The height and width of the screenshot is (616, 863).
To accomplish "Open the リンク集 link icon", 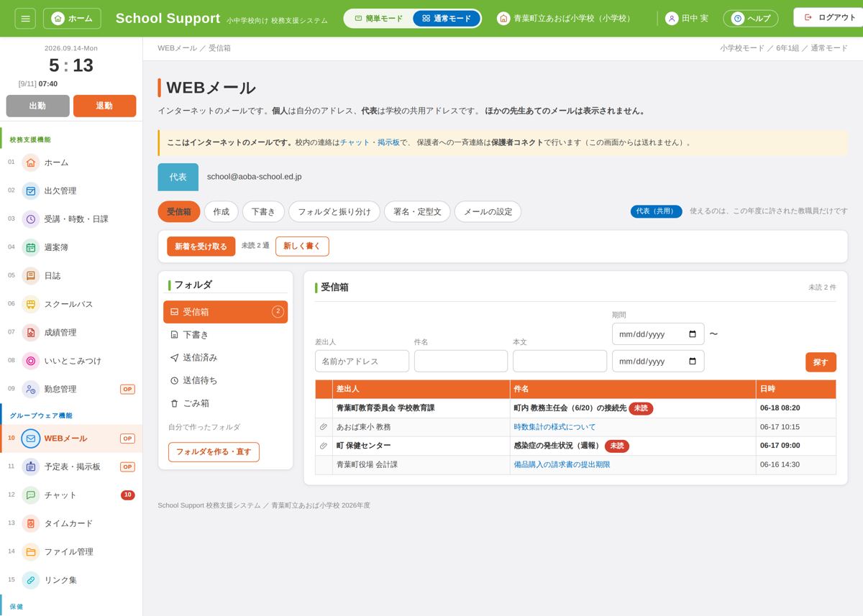I will [31, 580].
